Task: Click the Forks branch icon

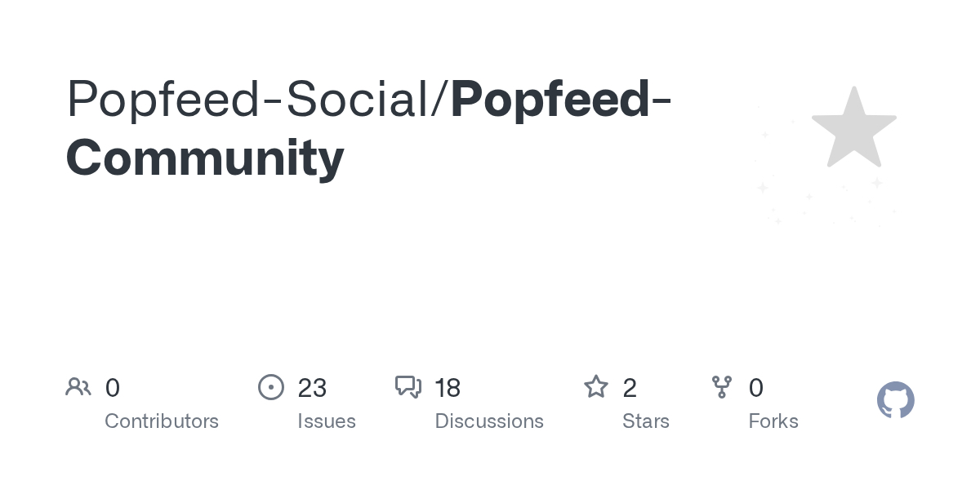Action: click(722, 387)
